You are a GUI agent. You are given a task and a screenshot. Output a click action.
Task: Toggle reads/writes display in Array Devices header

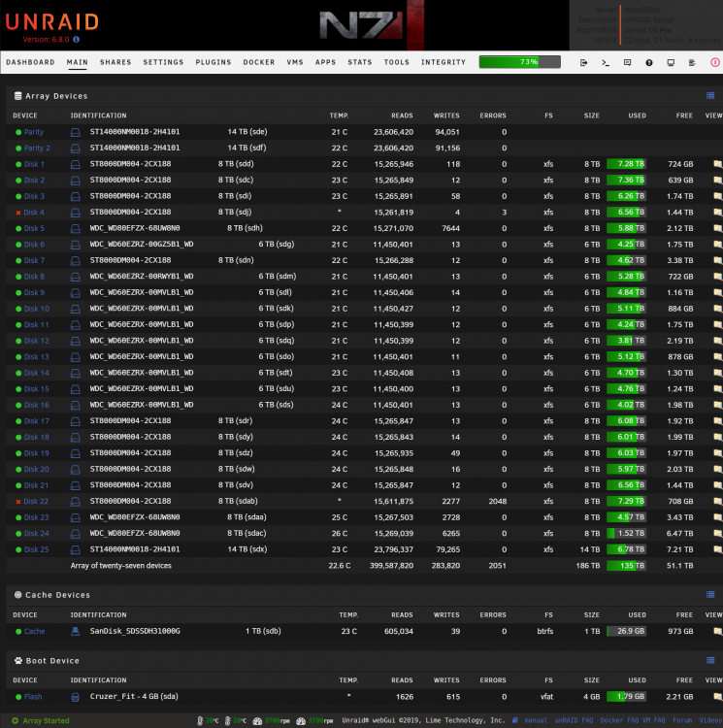(710, 96)
